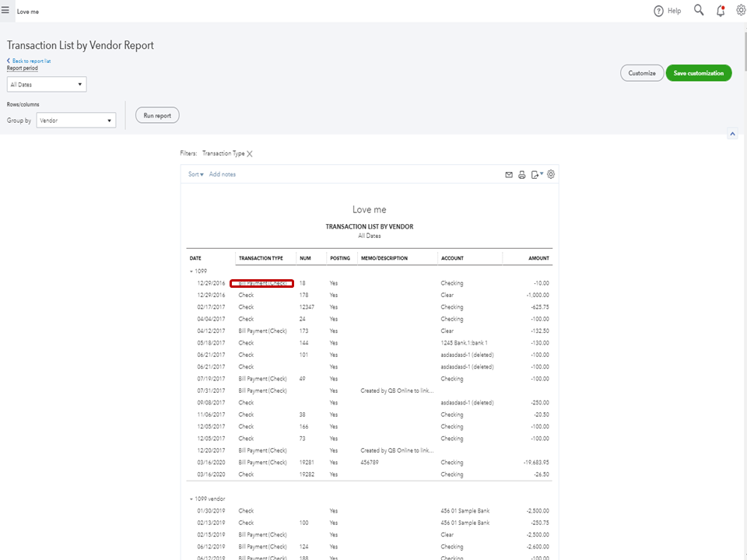The height and width of the screenshot is (560, 747).
Task: Open Check number 12347
Action: (x=247, y=307)
